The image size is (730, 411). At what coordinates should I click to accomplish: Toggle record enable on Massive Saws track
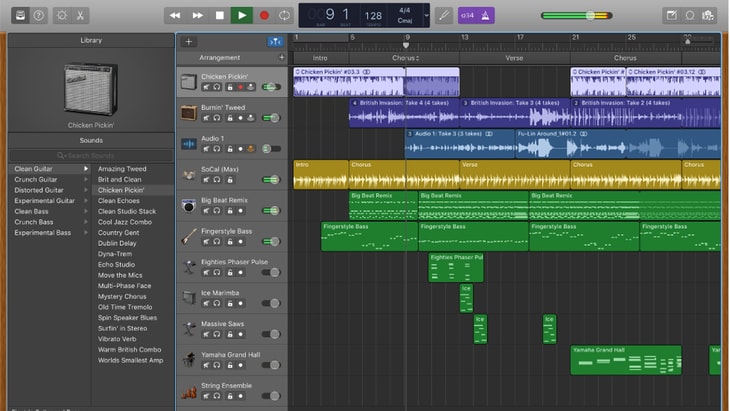[x=240, y=334]
